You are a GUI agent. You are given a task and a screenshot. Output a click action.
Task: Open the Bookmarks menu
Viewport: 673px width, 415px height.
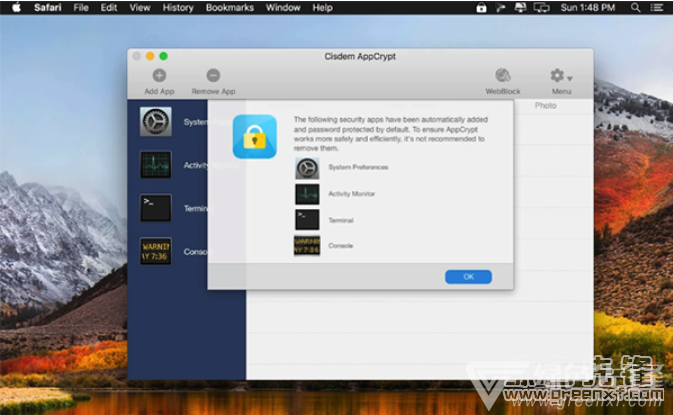pos(230,7)
